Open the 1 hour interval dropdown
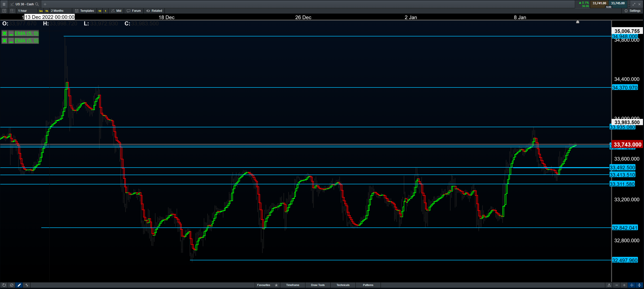Viewport: 644px width, 289px height. (23, 11)
